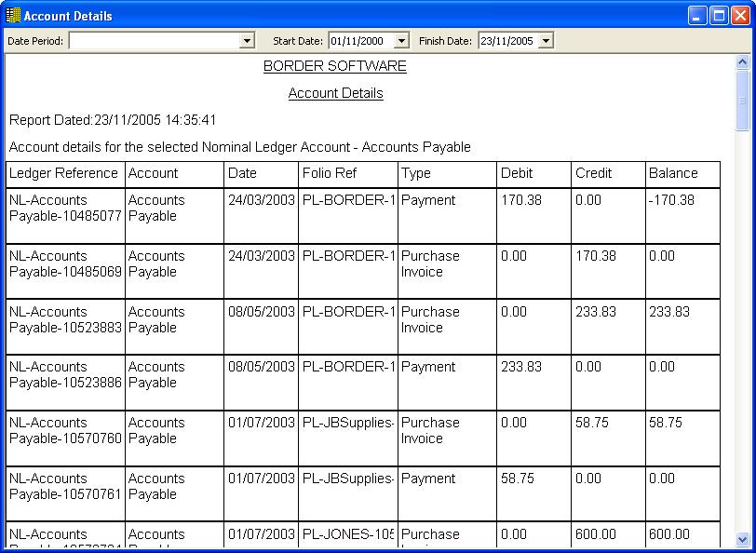Screen dimensions: 756x553
Task: Click the Account Details title bar icon
Action: (x=13, y=16)
